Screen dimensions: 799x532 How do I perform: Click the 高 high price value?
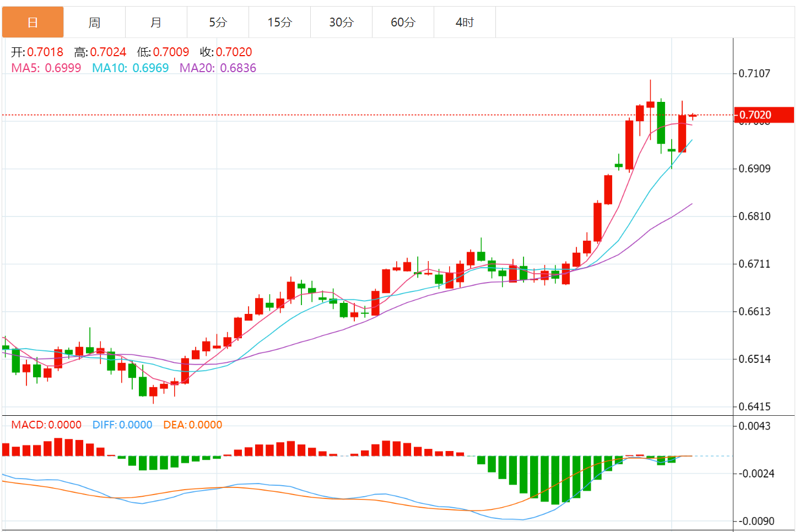click(x=108, y=52)
